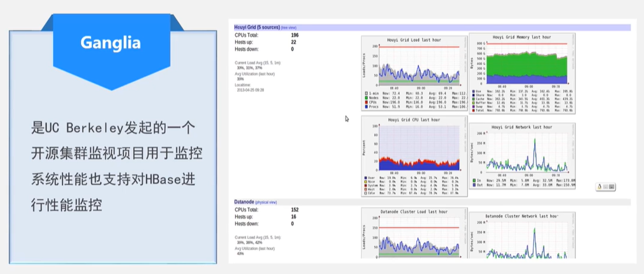
Task: Click the 'Procs' legend entry in the Grid Load graph
Action: click(x=370, y=107)
